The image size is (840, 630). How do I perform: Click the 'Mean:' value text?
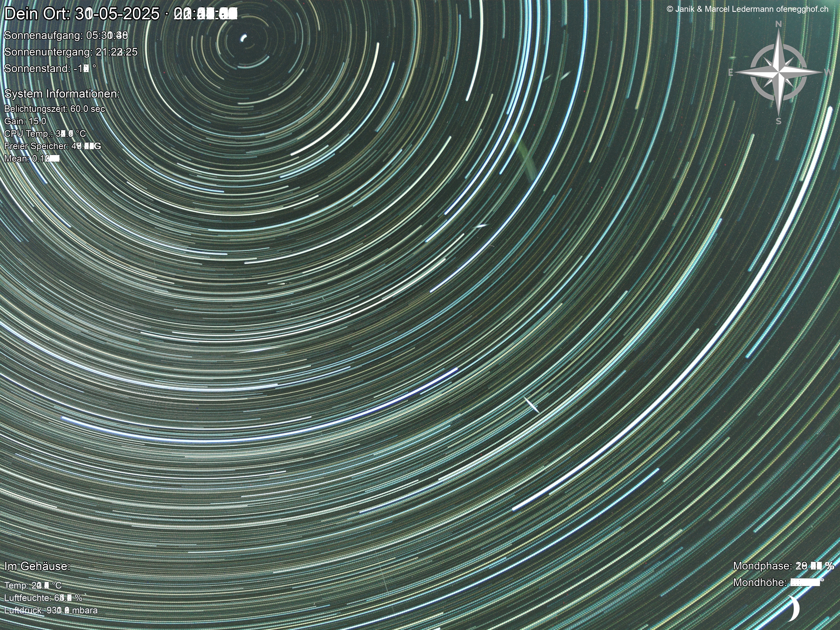(32, 159)
